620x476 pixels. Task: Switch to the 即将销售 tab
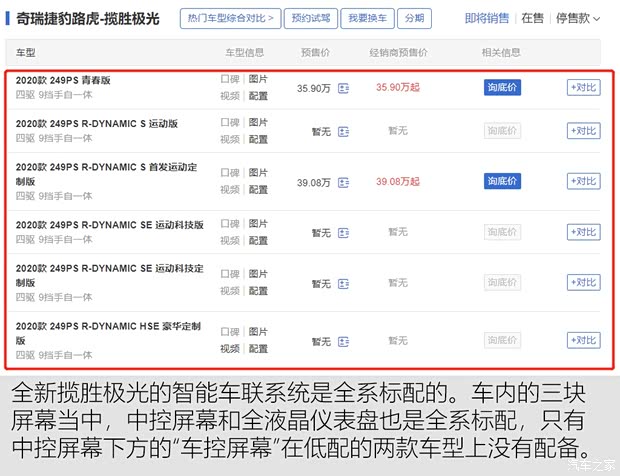coord(487,19)
